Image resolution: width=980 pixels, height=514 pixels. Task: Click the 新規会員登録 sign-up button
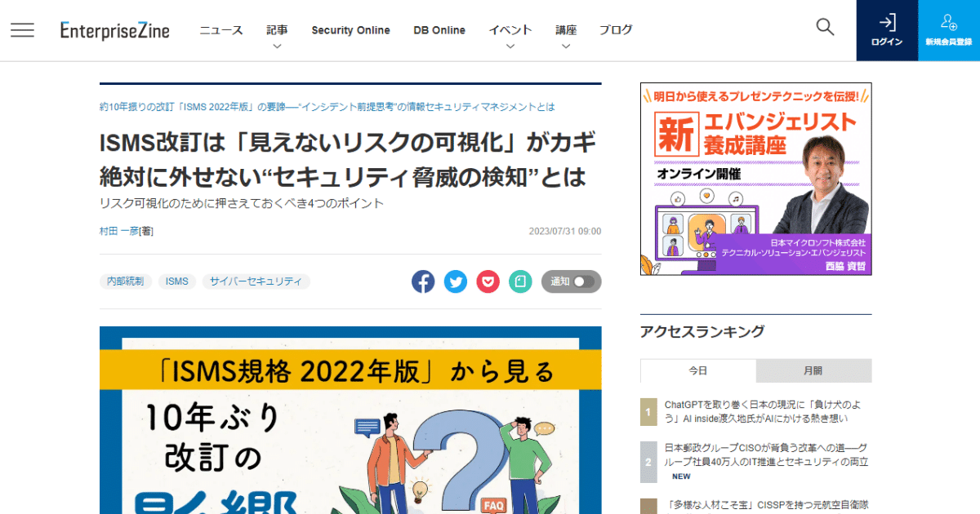click(x=949, y=30)
